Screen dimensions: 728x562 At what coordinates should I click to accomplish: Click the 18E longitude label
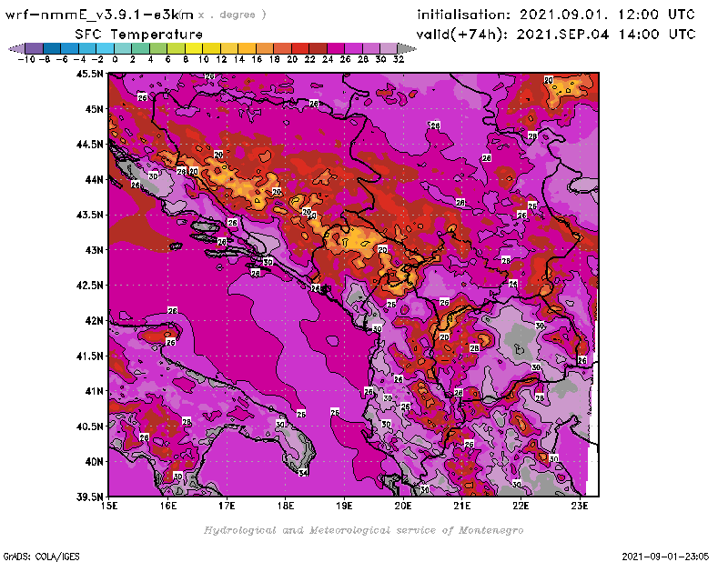pyautogui.click(x=286, y=506)
